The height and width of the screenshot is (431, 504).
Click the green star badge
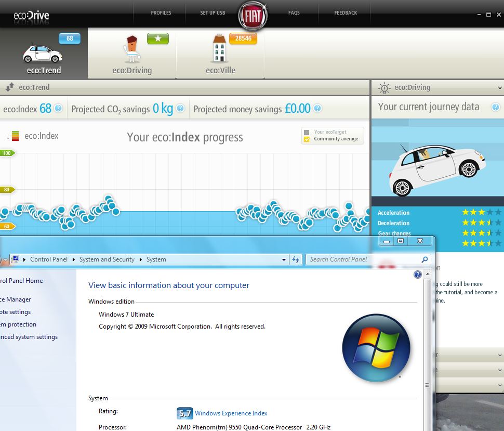(x=158, y=38)
